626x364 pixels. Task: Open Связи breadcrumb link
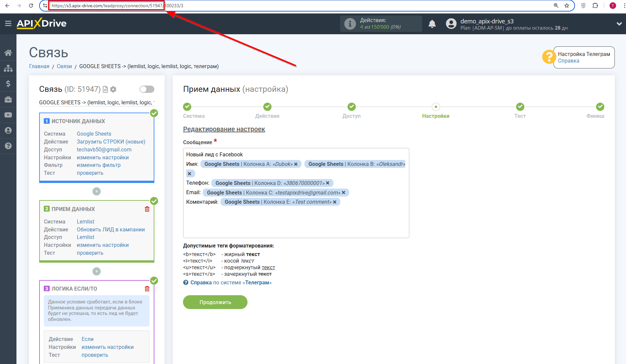click(64, 66)
